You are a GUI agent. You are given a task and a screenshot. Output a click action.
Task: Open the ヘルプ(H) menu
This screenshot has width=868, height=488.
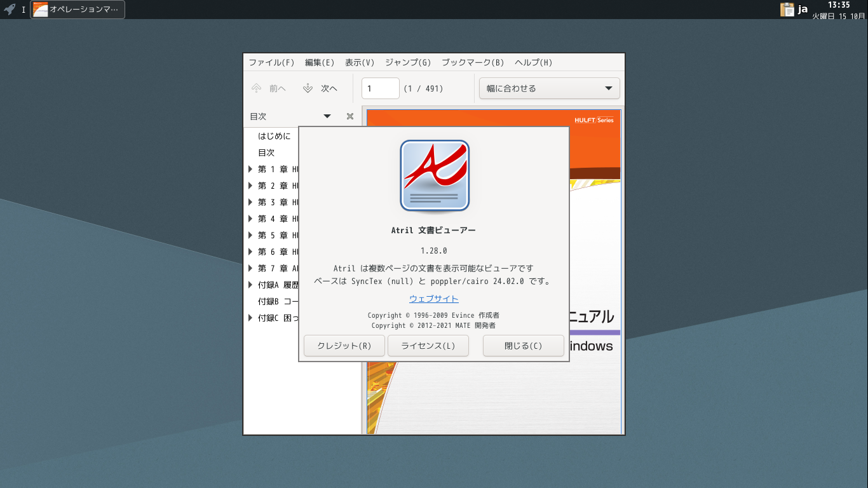(x=534, y=62)
